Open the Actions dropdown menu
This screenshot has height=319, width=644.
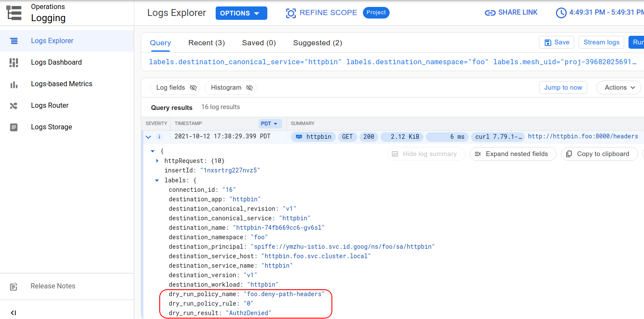point(619,88)
